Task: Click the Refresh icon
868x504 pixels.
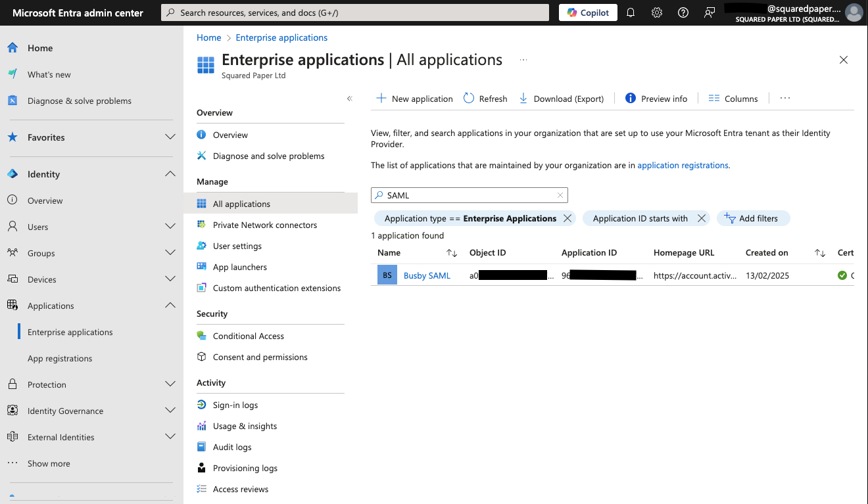Action: click(x=469, y=99)
